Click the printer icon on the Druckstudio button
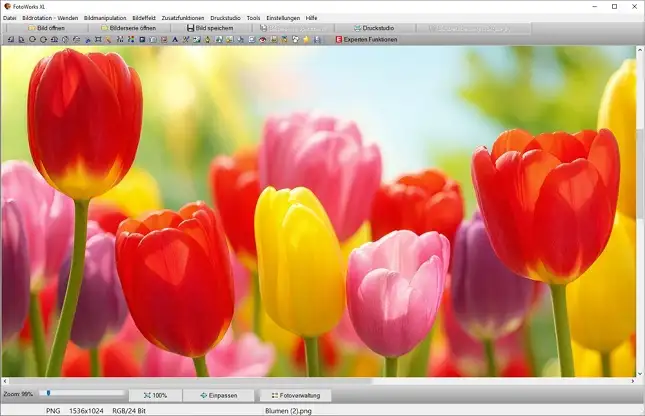Image resolution: width=645 pixels, height=416 pixels. pyautogui.click(x=357, y=28)
